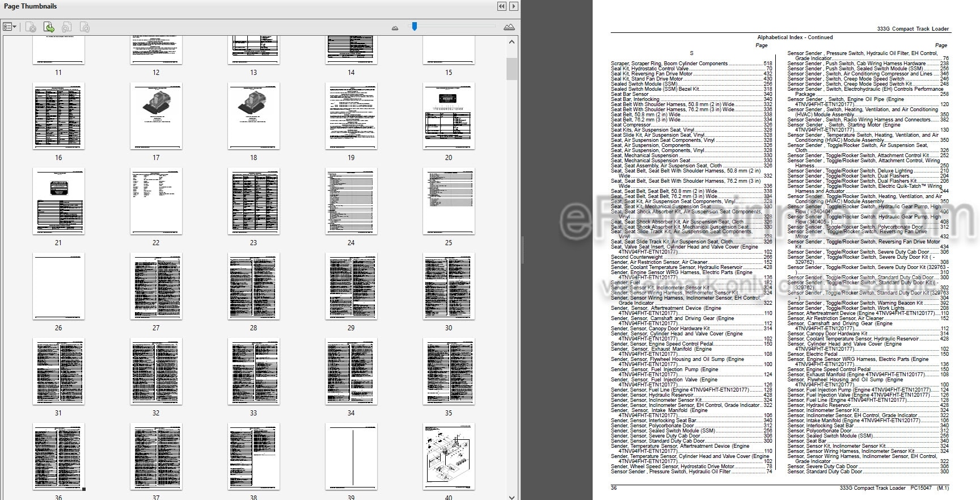The image size is (980, 500).
Task: Select page 12 thumbnail
Action: coord(156,50)
